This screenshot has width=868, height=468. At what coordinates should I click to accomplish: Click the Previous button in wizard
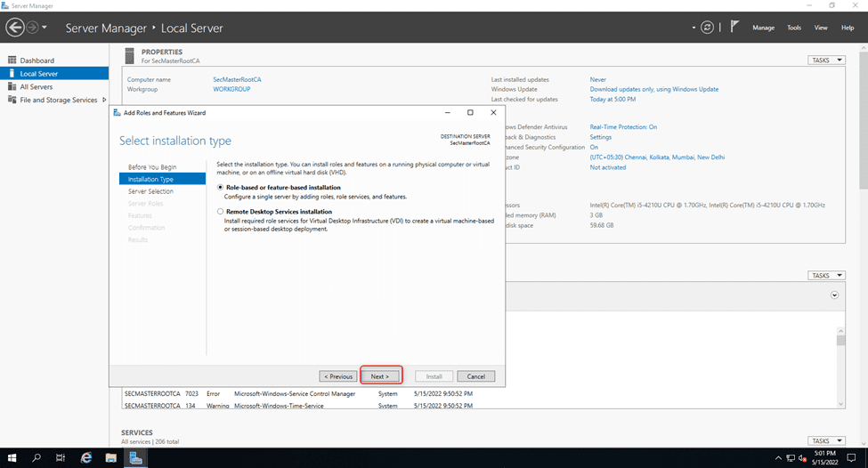(338, 376)
